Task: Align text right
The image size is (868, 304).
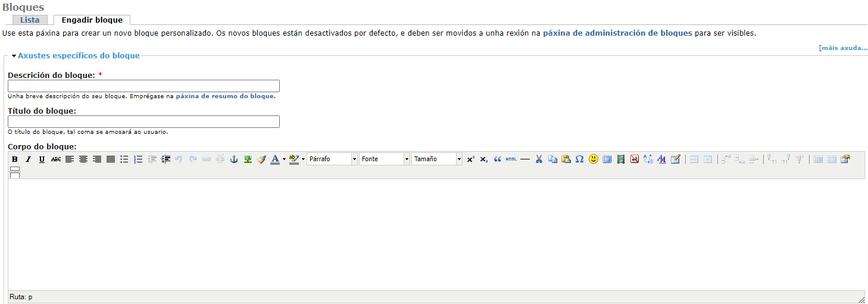Action: click(x=96, y=159)
